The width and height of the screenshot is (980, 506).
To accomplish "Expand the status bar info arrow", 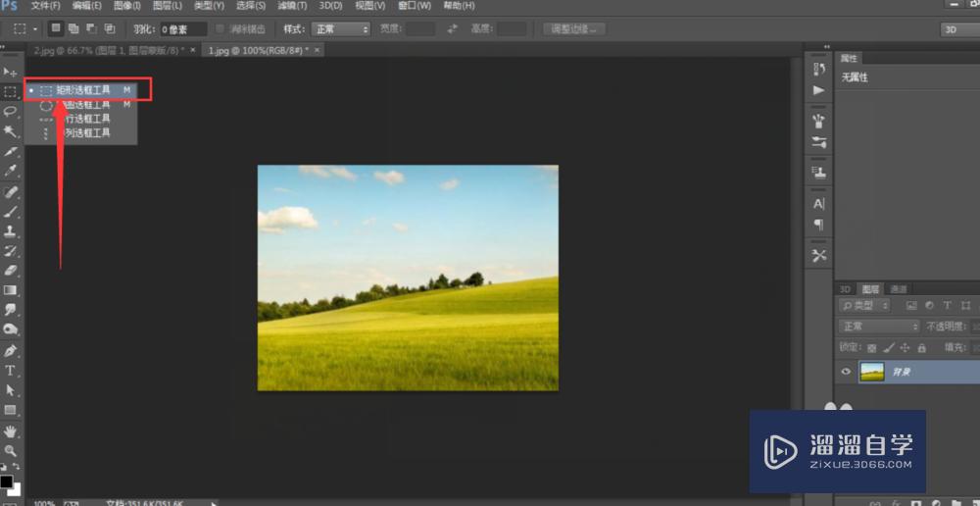I will tap(215, 503).
